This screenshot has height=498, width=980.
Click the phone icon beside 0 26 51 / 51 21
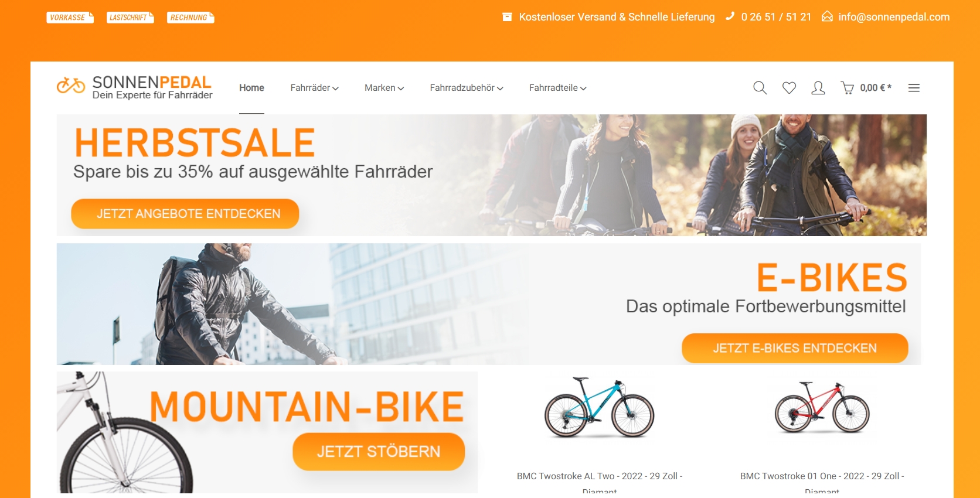tap(730, 16)
